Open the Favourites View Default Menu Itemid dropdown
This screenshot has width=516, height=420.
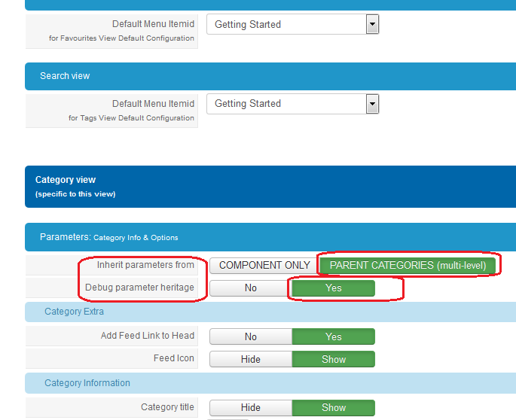click(x=292, y=25)
